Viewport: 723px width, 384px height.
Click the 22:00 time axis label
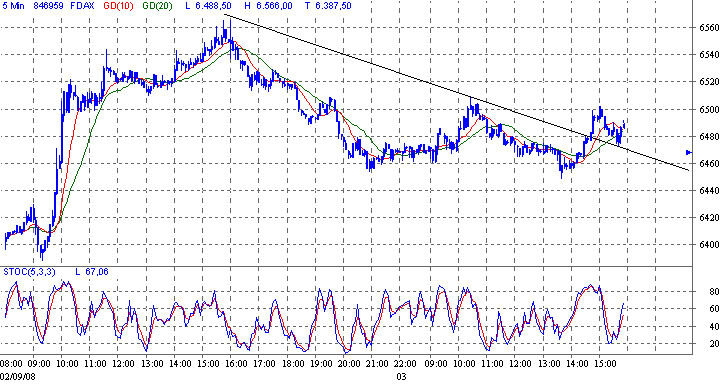coord(406,364)
